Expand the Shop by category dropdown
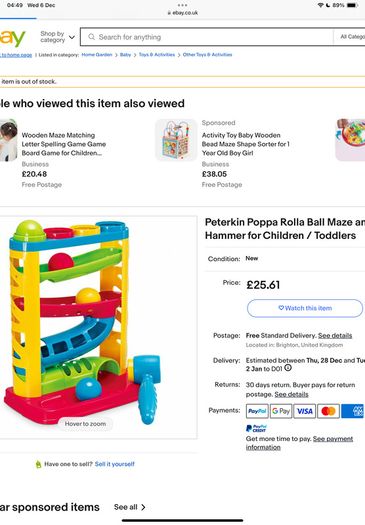 pyautogui.click(x=57, y=37)
